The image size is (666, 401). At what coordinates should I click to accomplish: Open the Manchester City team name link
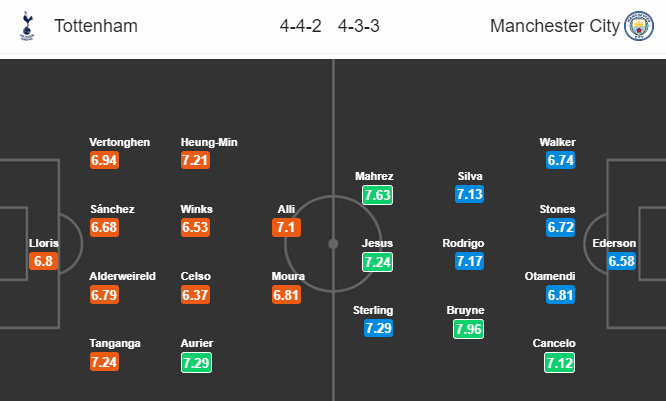[x=555, y=26]
